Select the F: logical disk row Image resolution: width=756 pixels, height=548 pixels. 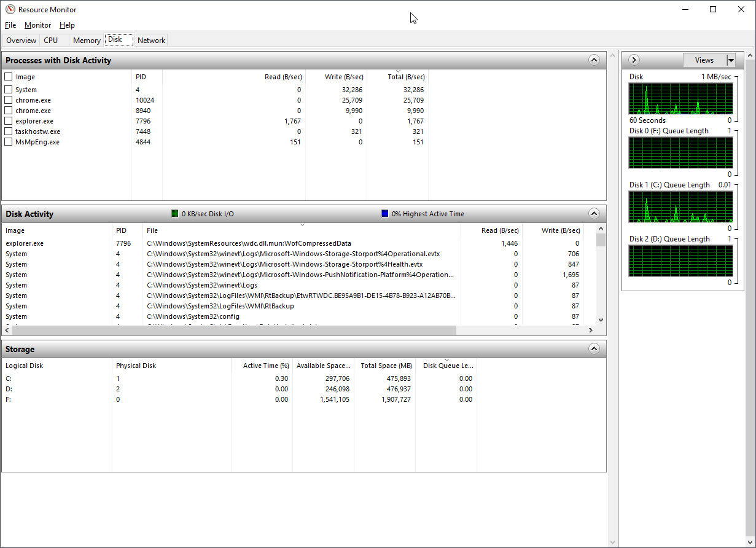tap(239, 399)
